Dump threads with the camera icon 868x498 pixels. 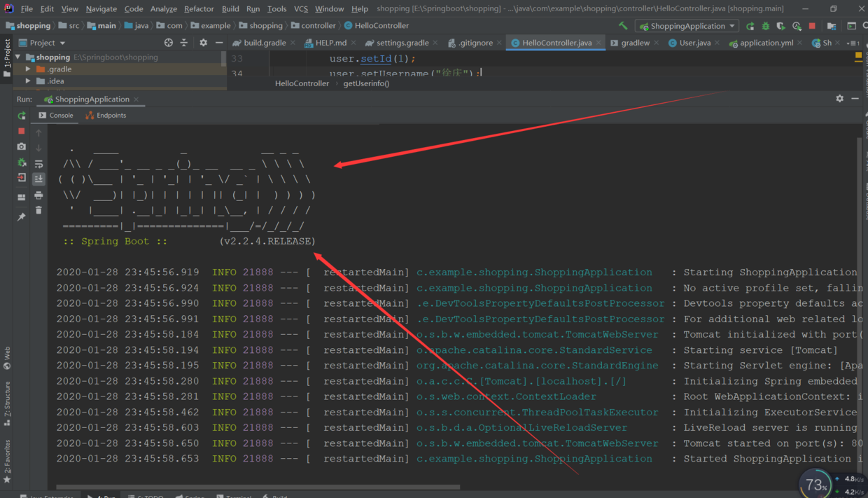click(22, 146)
